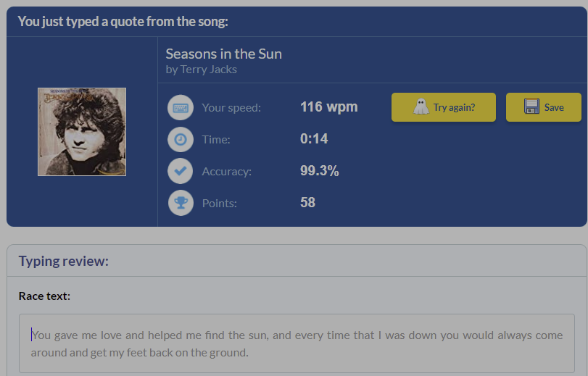Click the Your speed label

coord(231,108)
